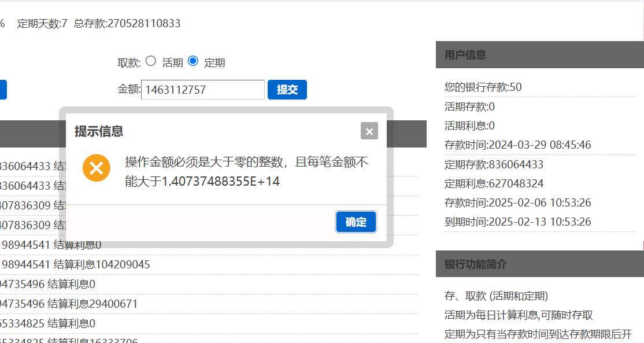This screenshot has width=644, height=343.
Task: Click the 您的银行存款:50 line
Action: (483, 87)
